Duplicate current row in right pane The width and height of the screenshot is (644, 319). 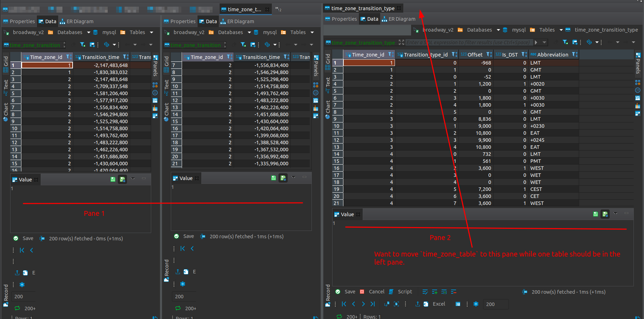pyautogui.click(x=444, y=292)
